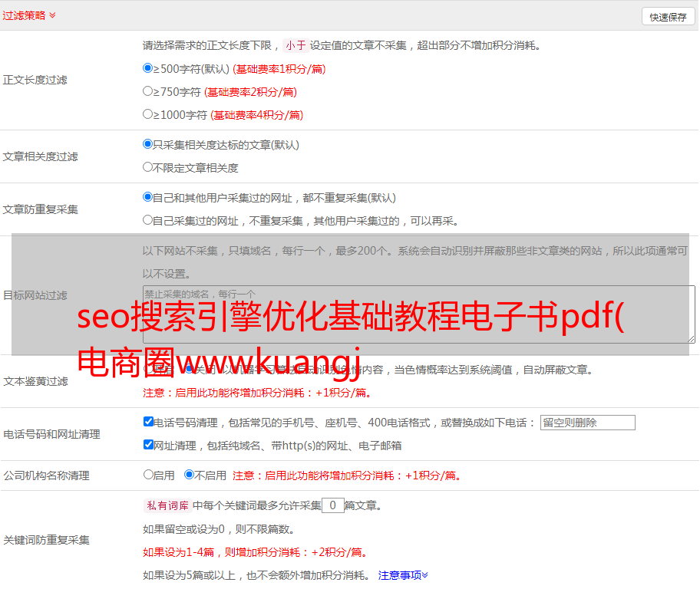
Task: Click the 留空则删除 phone replacement field
Action: click(x=587, y=423)
